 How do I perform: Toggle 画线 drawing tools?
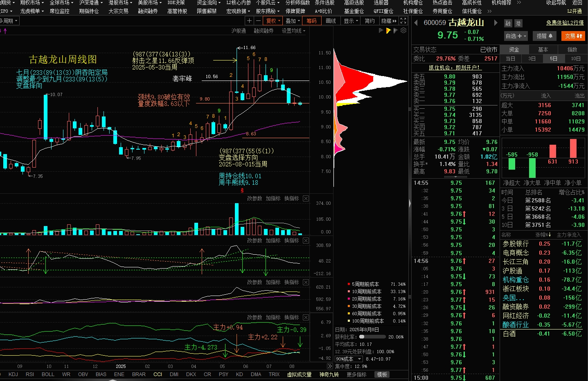pos(331,21)
